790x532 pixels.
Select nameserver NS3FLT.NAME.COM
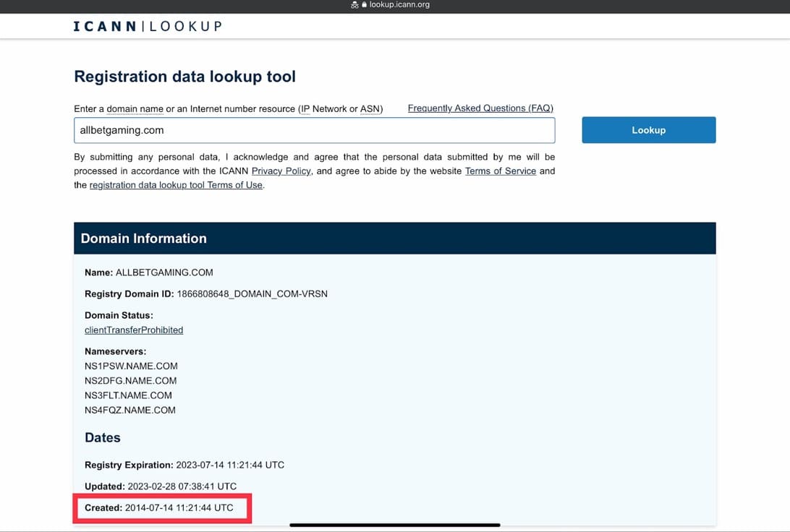coord(128,395)
